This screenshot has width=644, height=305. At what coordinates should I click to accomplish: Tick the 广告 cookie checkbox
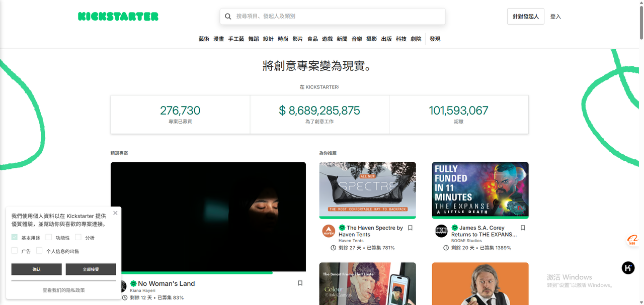click(x=15, y=251)
